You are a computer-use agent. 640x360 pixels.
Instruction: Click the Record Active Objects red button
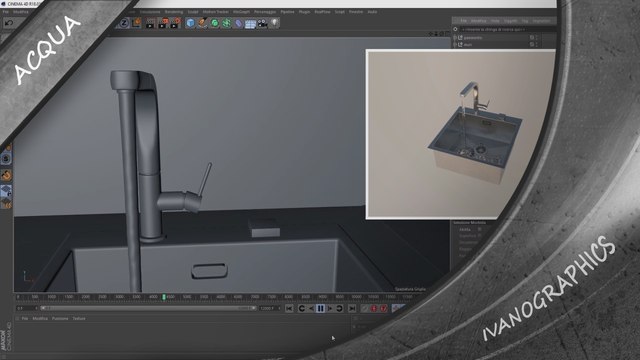coord(374,309)
